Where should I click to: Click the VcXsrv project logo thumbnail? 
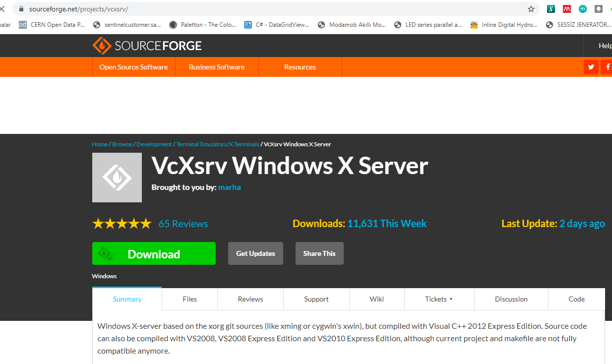click(x=117, y=178)
